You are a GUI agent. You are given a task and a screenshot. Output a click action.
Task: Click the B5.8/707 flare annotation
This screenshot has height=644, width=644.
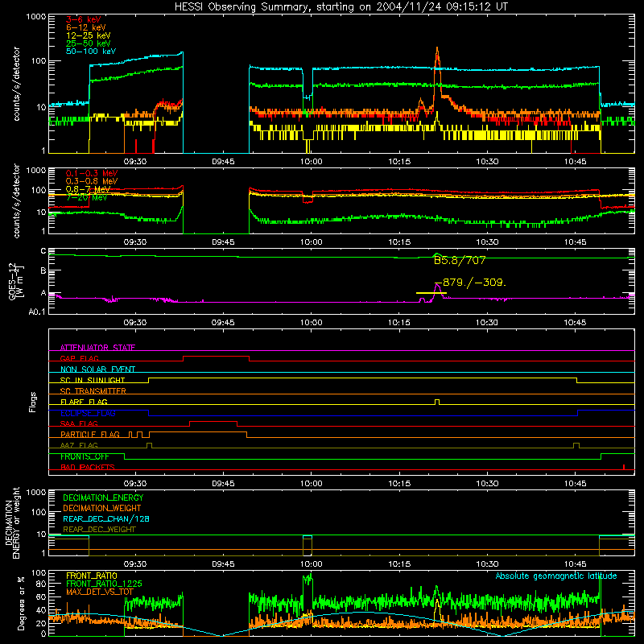coord(460,260)
